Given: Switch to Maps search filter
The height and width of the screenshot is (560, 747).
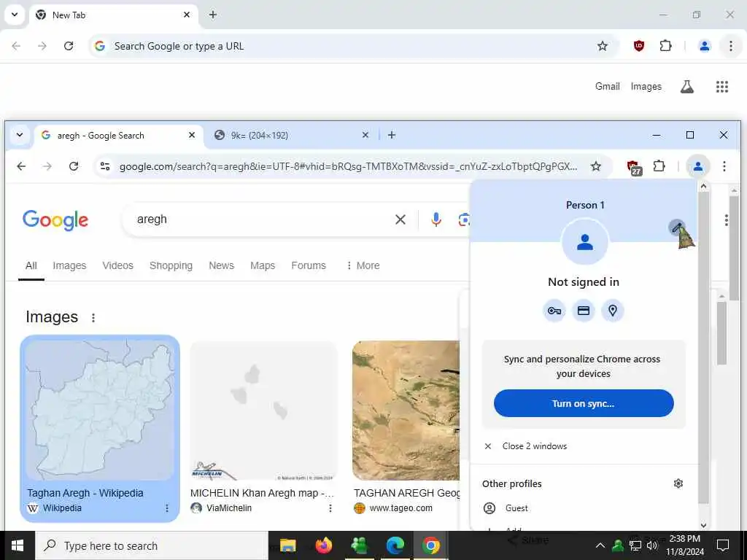Looking at the screenshot, I should [263, 265].
